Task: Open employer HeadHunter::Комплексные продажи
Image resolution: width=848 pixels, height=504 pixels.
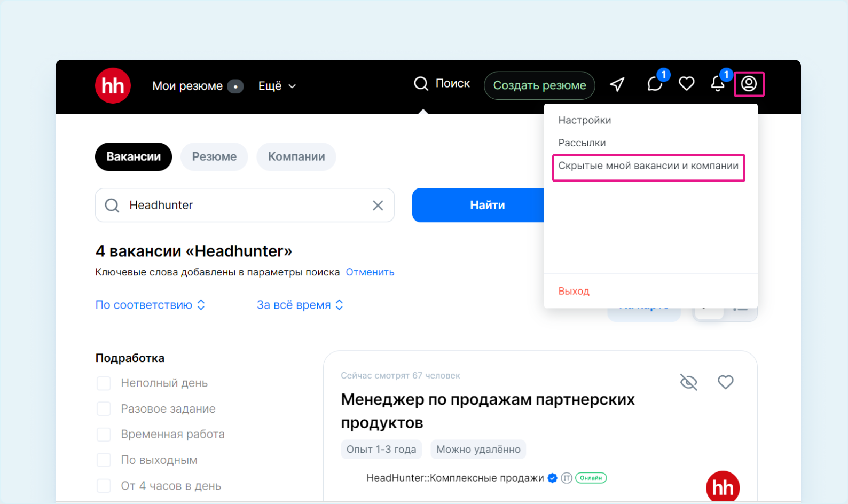Action: coord(455,478)
